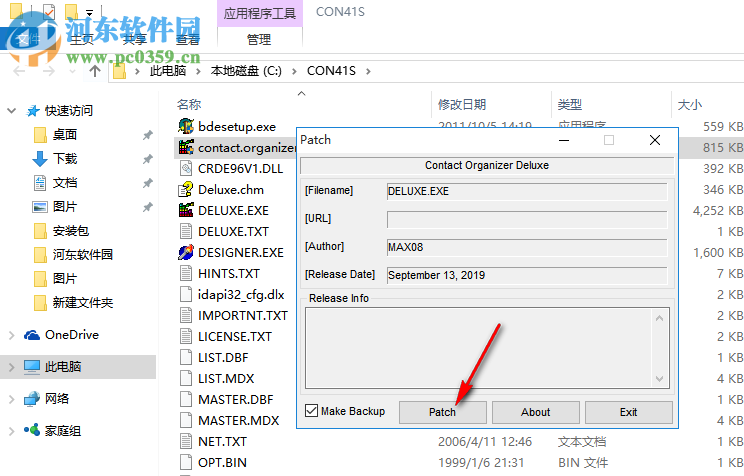The image size is (744, 476).
Task: Select 网络 in the navigation pane
Action: pos(57,399)
